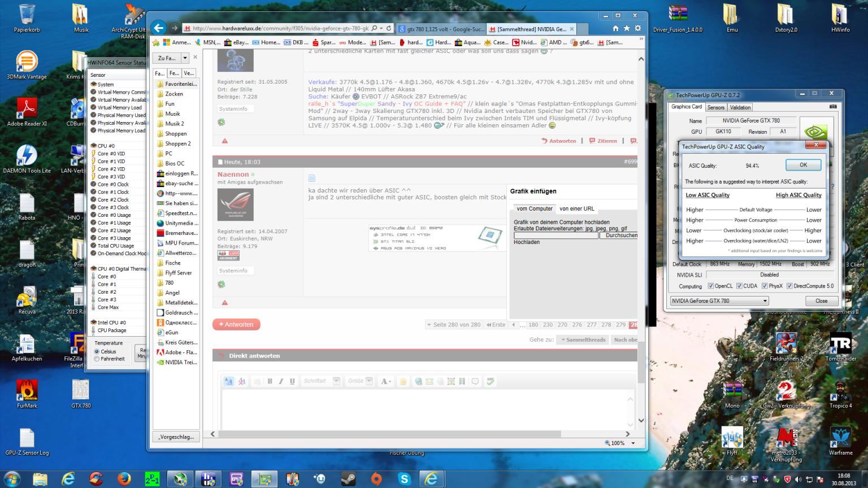The width and height of the screenshot is (868, 488).
Task: Switch to GPU-Z Validation tab
Action: [x=740, y=107]
